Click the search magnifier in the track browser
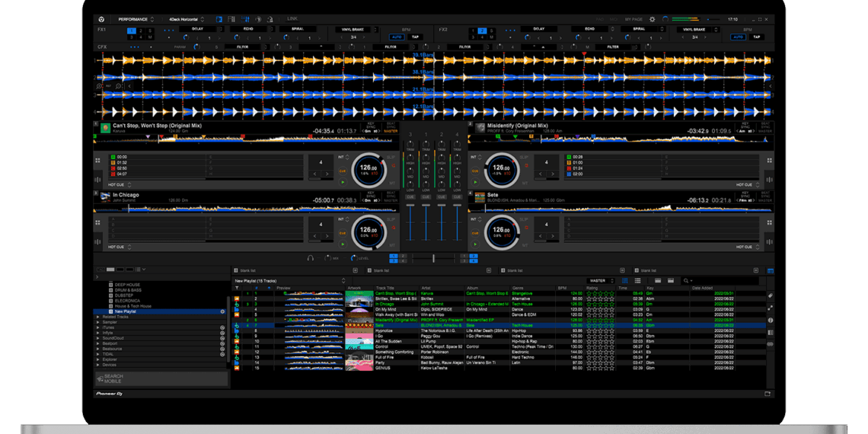The width and height of the screenshot is (868, 434). [686, 281]
